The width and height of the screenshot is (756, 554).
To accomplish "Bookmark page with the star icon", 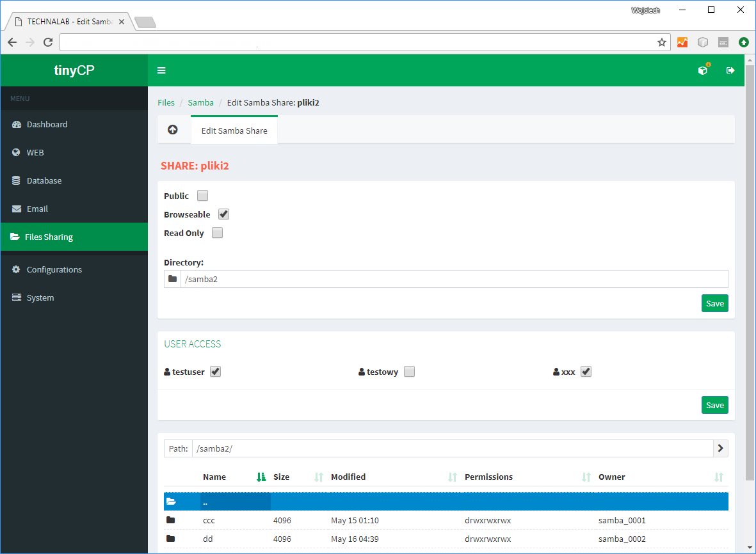I will point(661,42).
